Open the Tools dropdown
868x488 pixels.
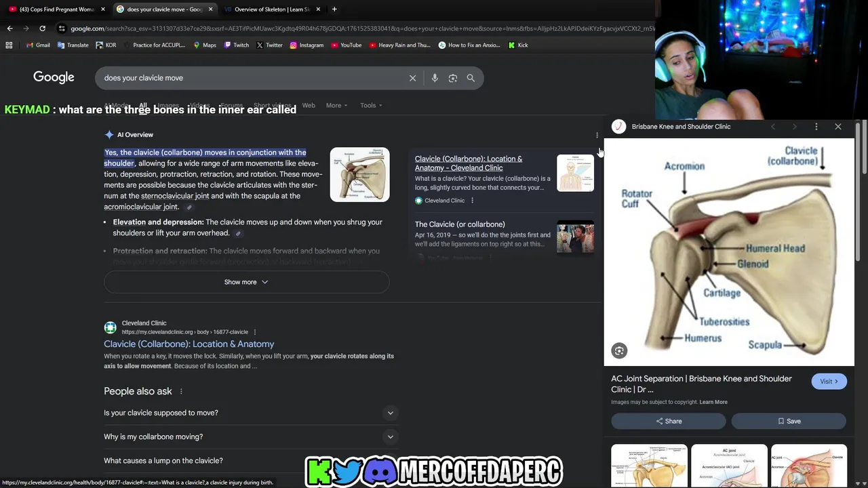371,106
